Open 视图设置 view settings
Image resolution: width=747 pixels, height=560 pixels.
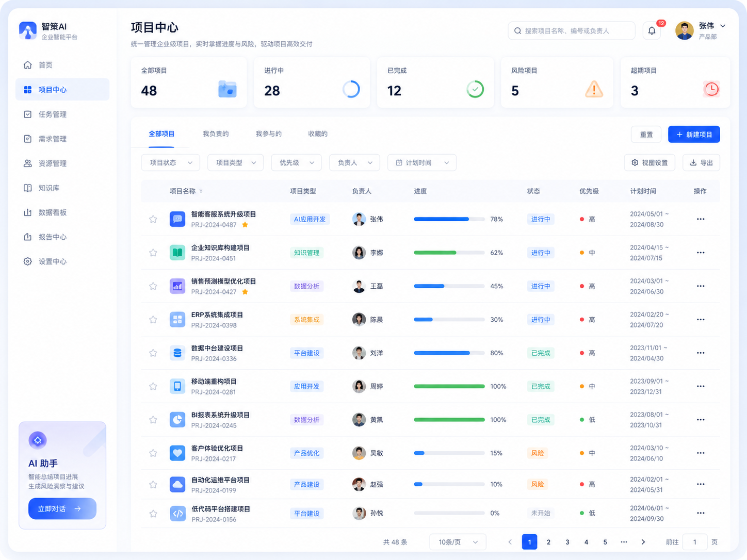coord(649,163)
